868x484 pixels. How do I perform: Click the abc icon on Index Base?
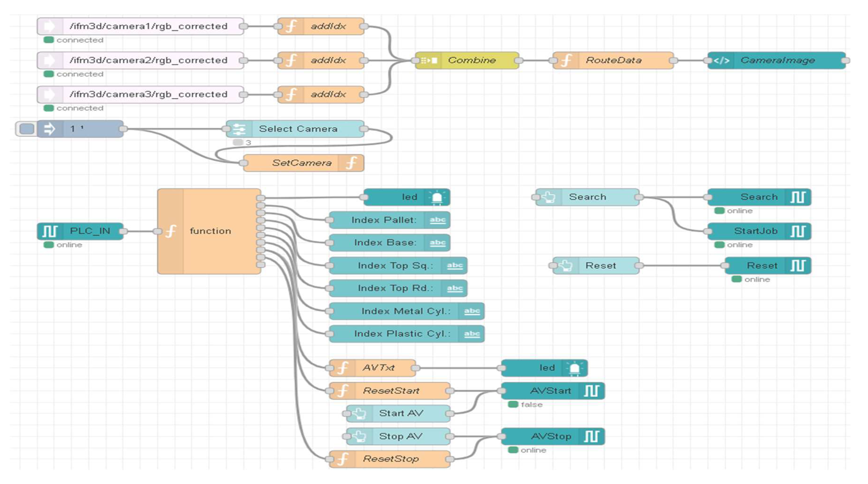[x=437, y=243]
